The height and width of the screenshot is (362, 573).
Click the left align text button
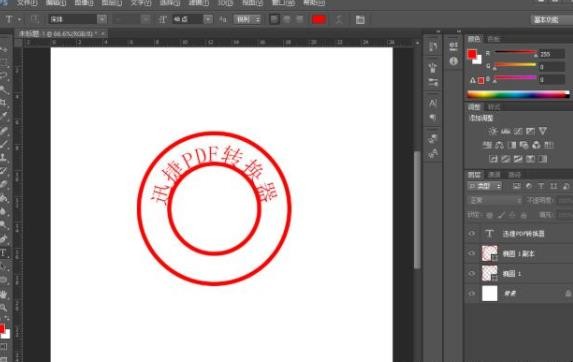274,19
